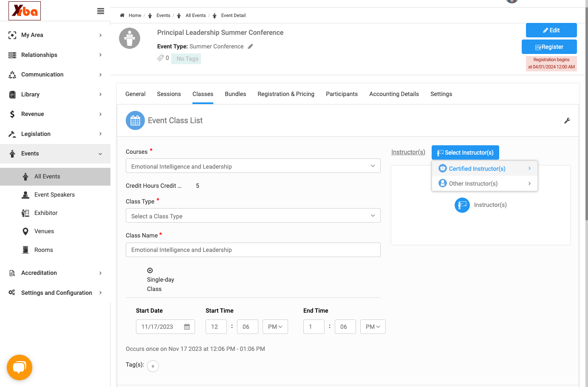Change Start Time PM selector
This screenshot has height=387, width=588.
pos(275,327)
